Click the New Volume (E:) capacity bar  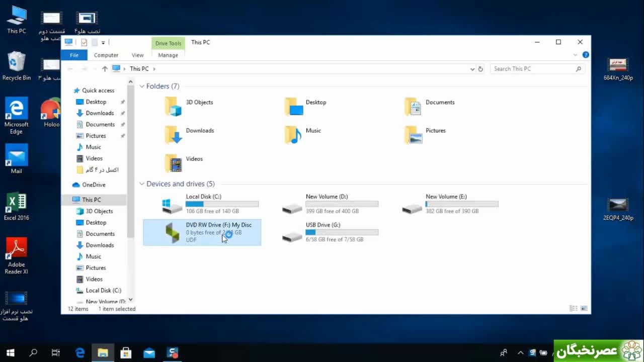pyautogui.click(x=461, y=204)
